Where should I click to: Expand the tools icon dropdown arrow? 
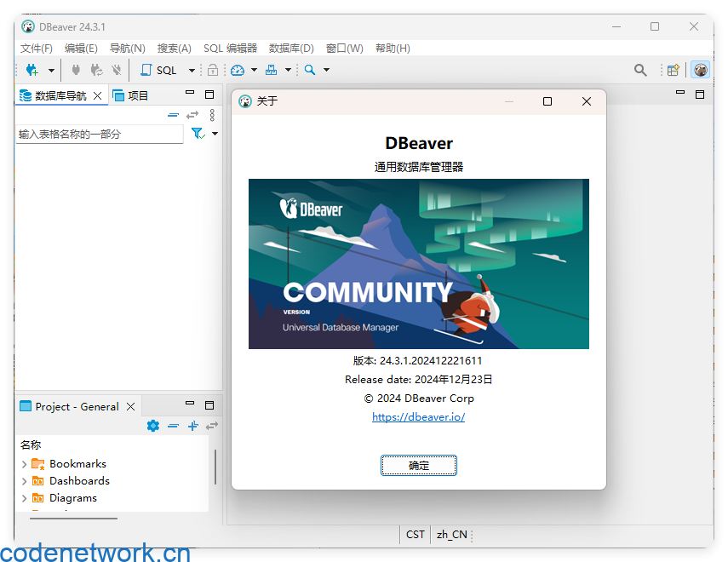(288, 70)
